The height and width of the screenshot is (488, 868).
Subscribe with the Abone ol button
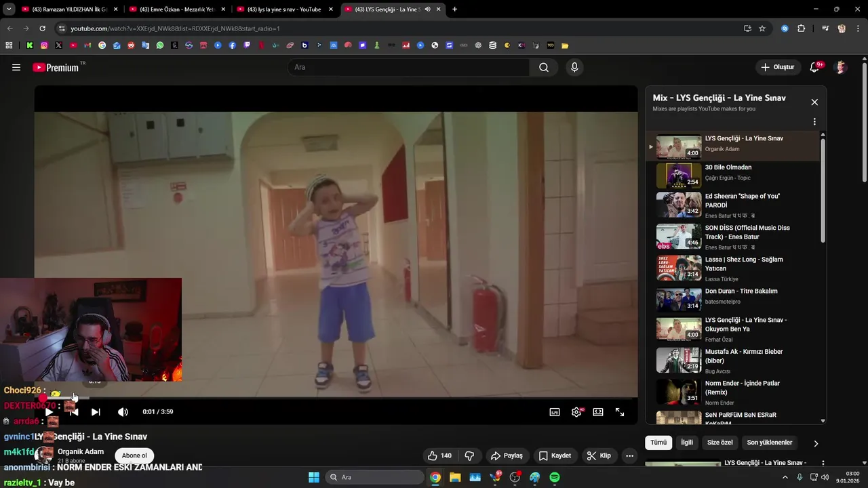pos(134,455)
